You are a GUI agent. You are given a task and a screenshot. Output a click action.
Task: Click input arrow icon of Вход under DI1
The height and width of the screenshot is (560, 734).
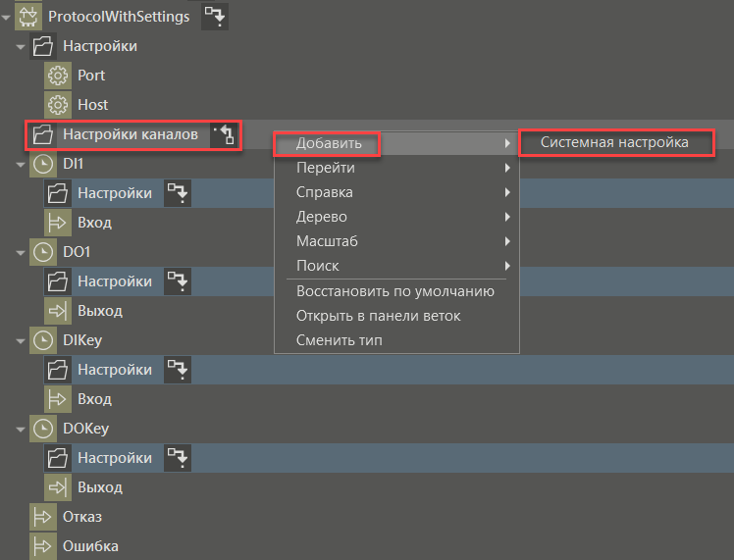point(58,223)
